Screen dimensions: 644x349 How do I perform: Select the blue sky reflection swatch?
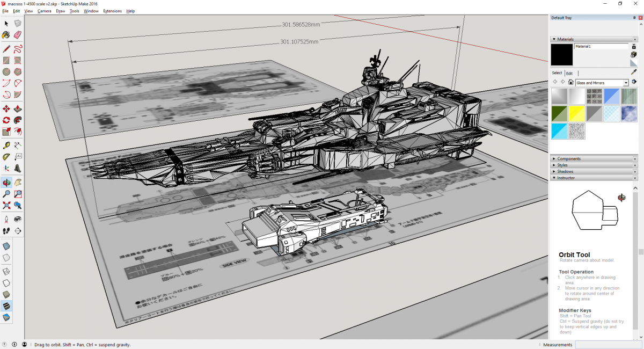click(x=629, y=113)
